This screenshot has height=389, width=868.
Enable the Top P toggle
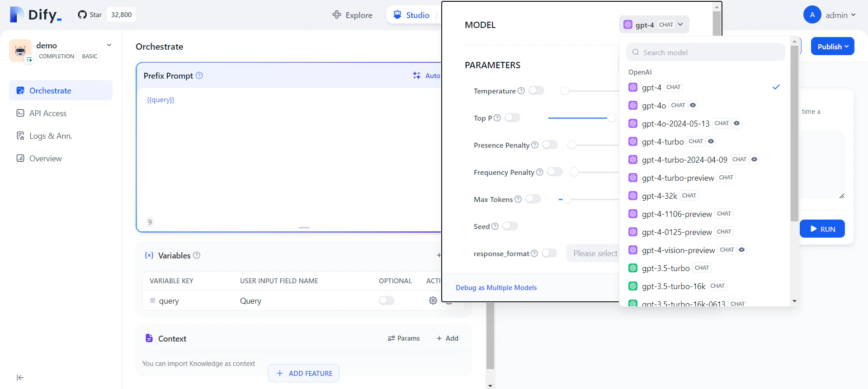[x=513, y=117]
